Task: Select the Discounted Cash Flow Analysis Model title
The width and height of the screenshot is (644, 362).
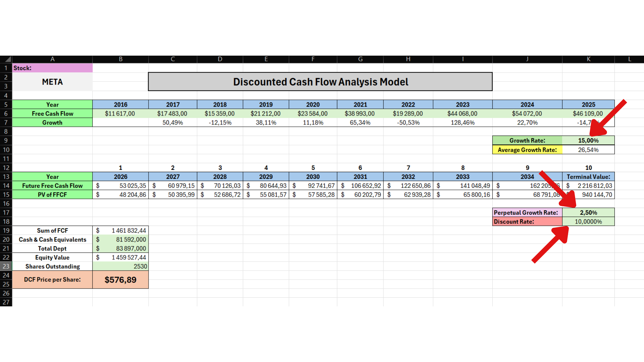Action: click(320, 82)
